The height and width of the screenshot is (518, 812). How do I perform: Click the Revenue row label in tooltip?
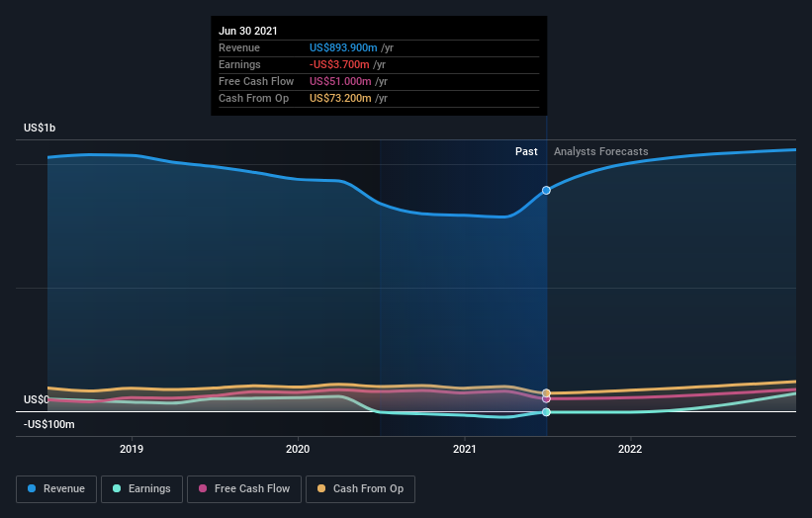(x=239, y=47)
